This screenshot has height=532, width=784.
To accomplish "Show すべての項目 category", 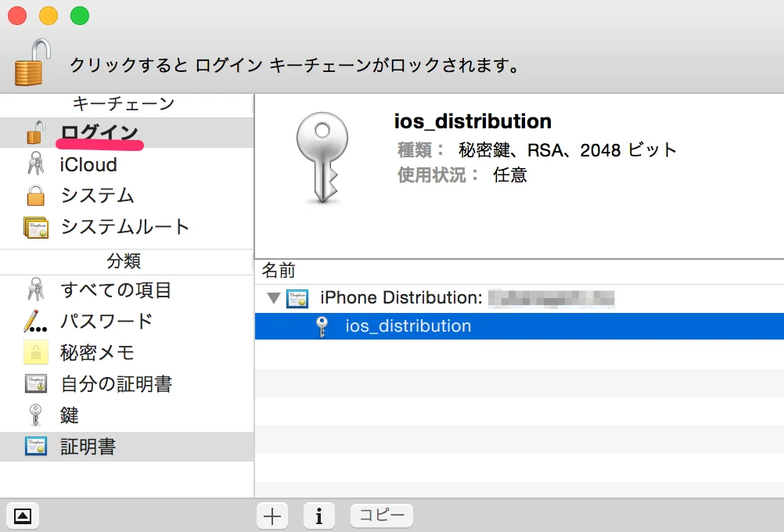I will click(127, 290).
